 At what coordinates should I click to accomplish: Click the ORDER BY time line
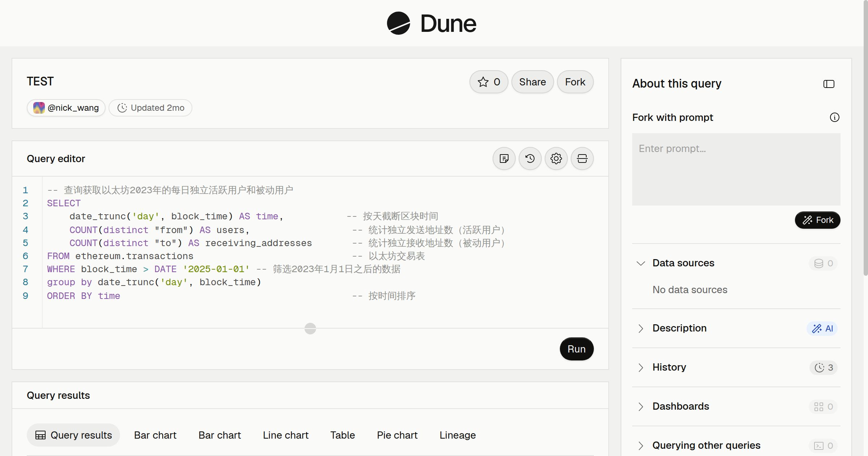click(84, 296)
